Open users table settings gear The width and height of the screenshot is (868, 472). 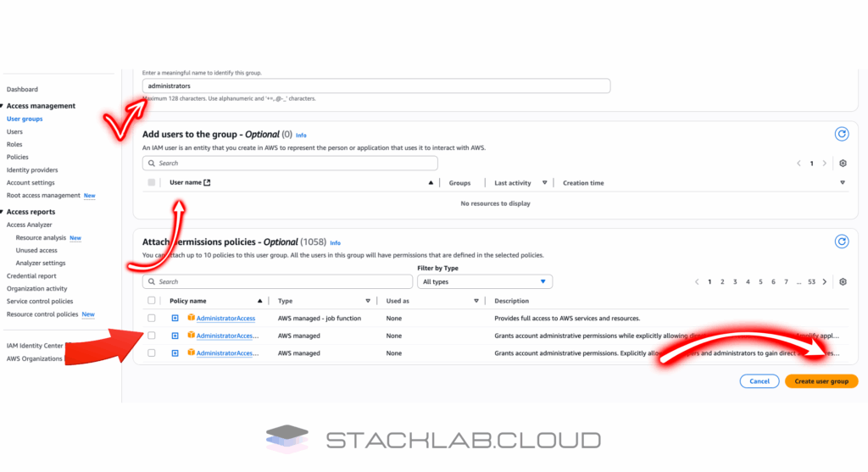843,164
